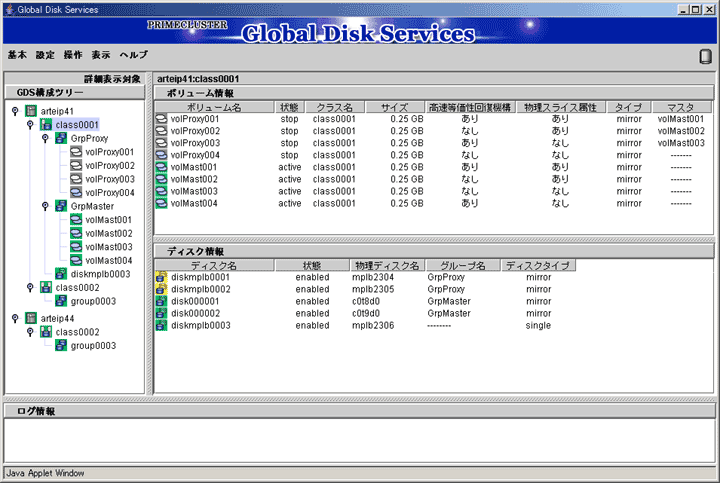The image size is (720, 483).
Task: Open the 基本 menu
Action: [17, 55]
